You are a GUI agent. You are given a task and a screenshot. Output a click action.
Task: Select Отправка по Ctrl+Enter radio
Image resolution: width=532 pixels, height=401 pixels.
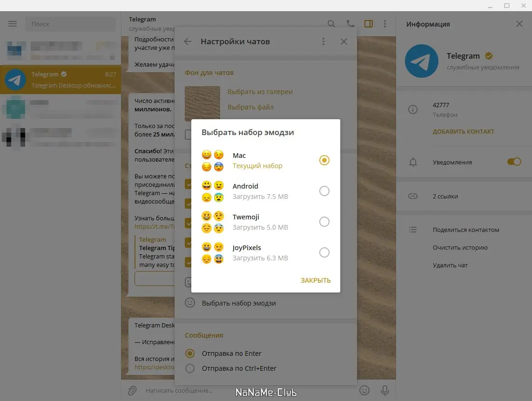point(190,368)
